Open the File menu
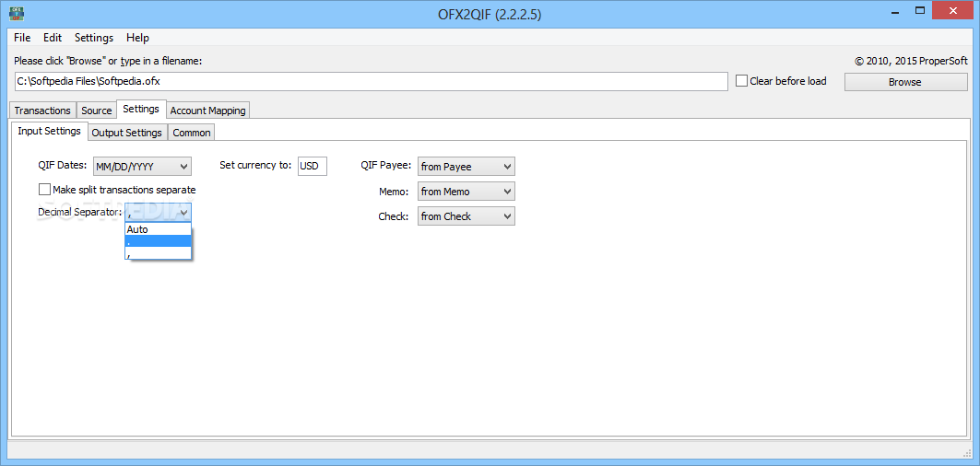The image size is (980, 466). (22, 38)
